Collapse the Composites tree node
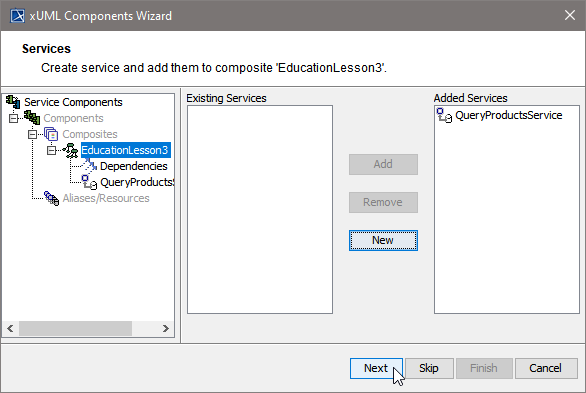The image size is (586, 393). click(33, 134)
